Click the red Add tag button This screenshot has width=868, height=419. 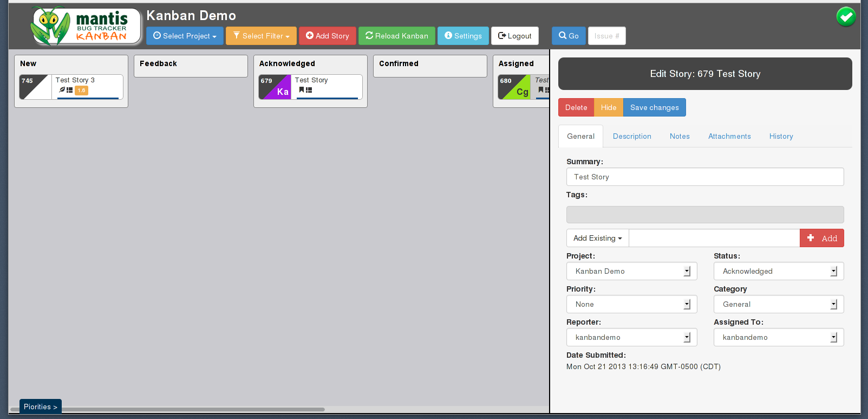822,238
